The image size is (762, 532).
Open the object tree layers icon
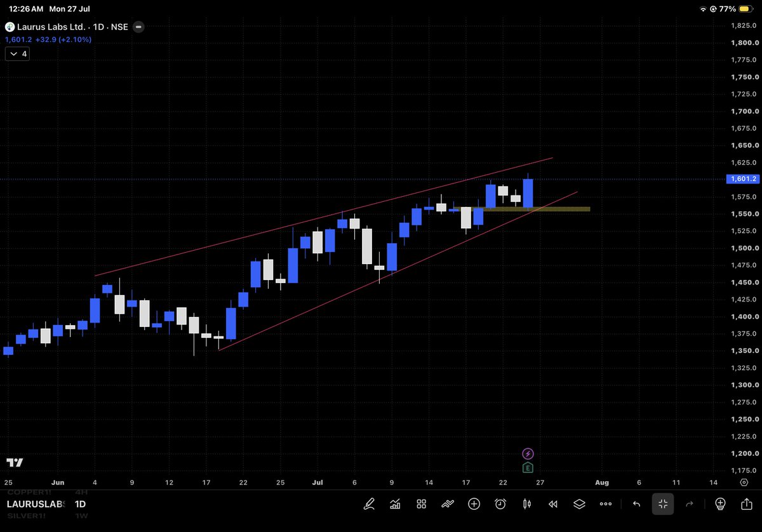[x=579, y=504]
